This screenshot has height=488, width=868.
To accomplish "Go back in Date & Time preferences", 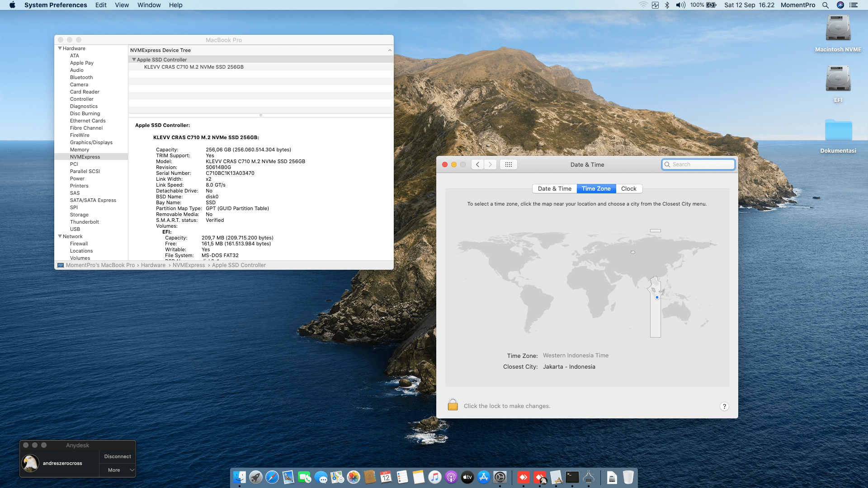I will [478, 164].
